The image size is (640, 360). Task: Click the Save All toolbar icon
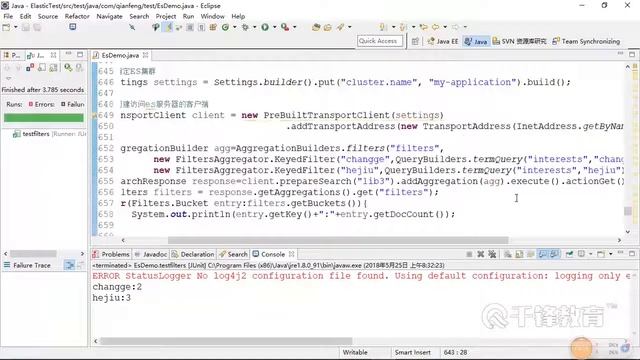(x=37, y=27)
